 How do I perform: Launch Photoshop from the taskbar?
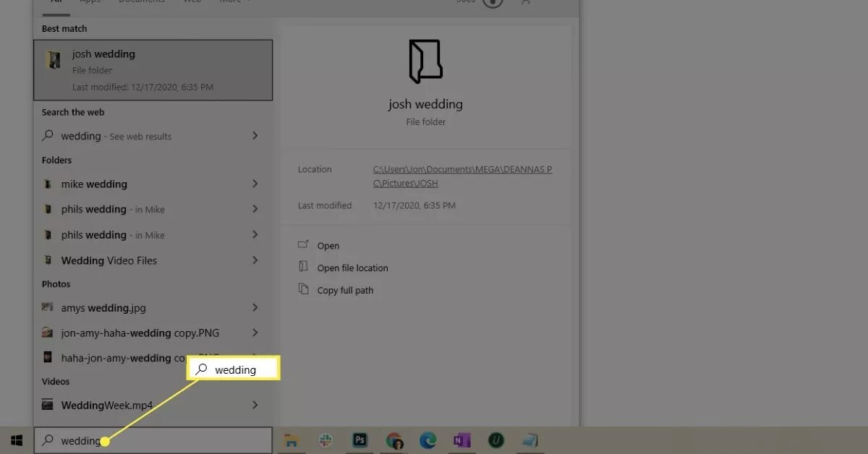click(x=359, y=440)
